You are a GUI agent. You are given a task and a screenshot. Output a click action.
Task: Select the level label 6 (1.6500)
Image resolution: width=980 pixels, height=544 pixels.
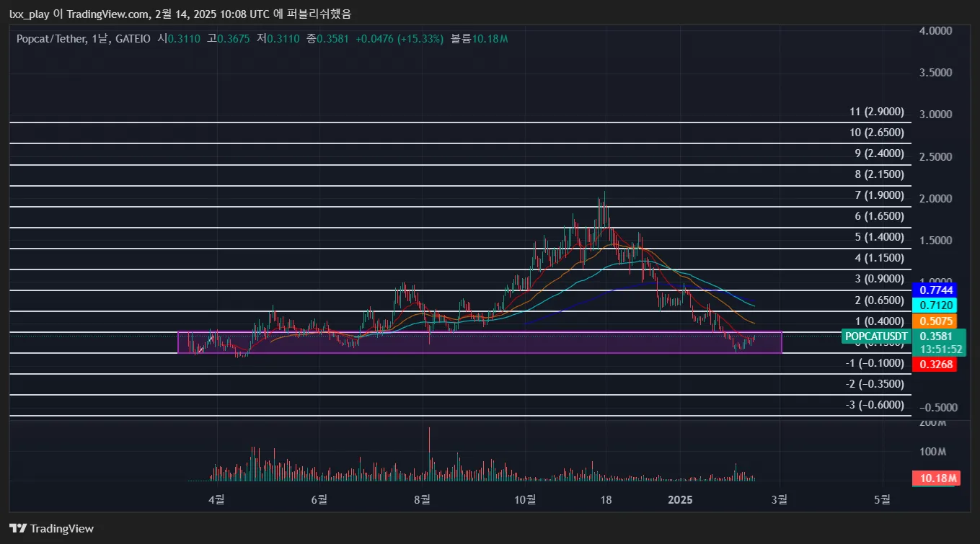pyautogui.click(x=880, y=216)
